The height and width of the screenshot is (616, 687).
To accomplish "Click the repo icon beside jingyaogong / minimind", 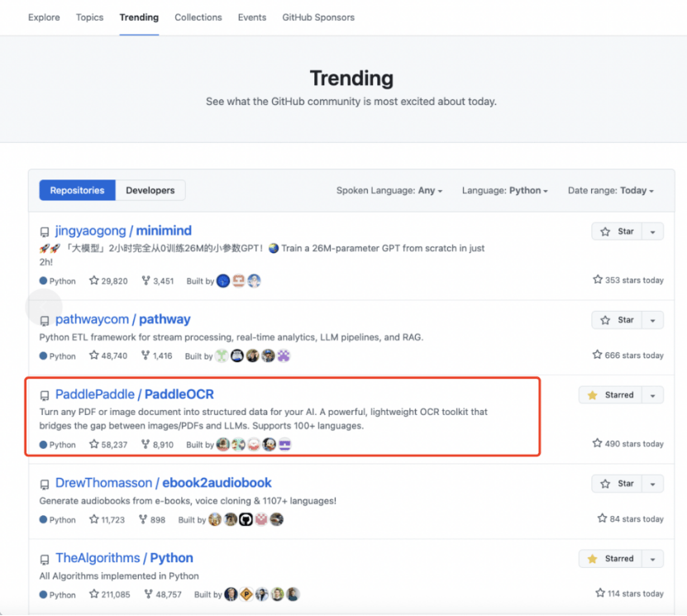I will [45, 232].
